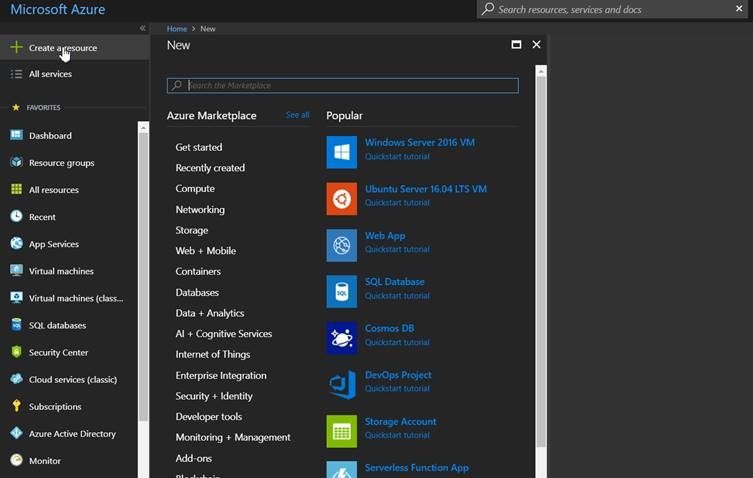753x478 pixels.
Task: Open the Cosmos DB link
Action: [x=389, y=328]
